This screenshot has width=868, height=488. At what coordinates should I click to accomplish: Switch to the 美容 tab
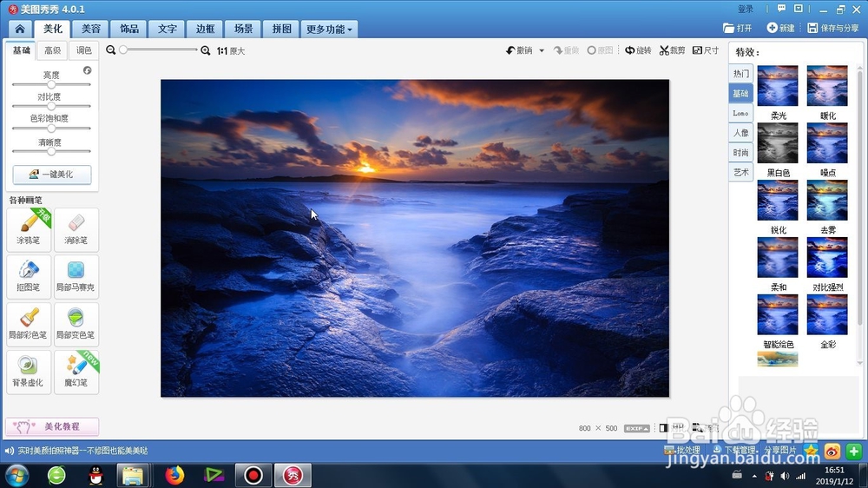point(91,29)
